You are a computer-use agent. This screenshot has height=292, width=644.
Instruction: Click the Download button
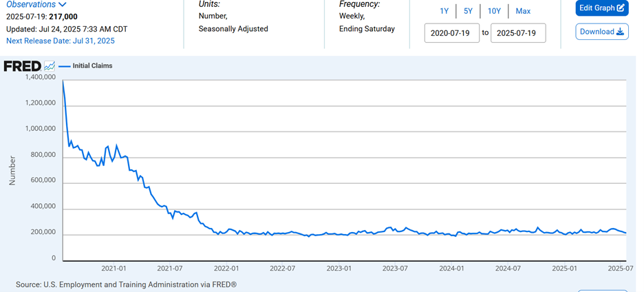[x=602, y=32]
